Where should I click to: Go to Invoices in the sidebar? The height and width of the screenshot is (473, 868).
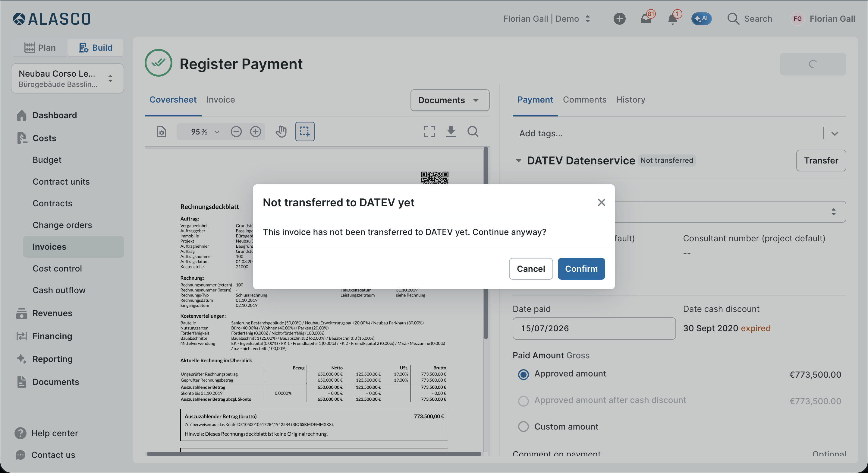tap(74, 247)
